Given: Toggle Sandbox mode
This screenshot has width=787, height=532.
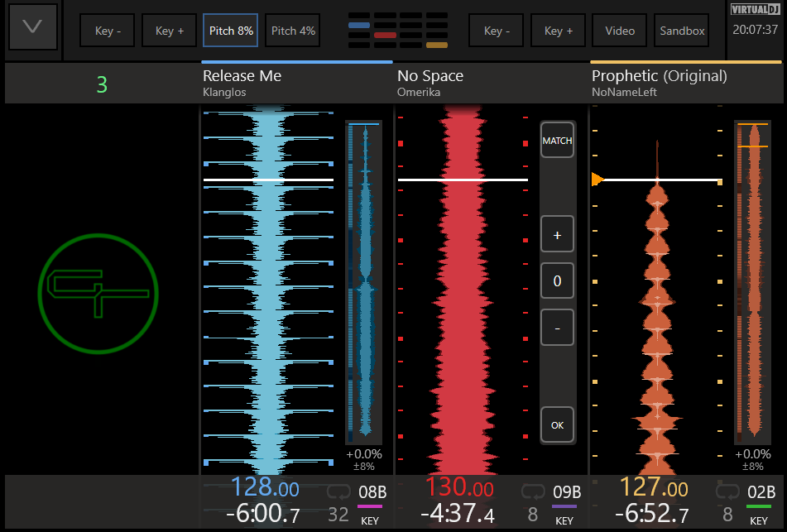Looking at the screenshot, I should click(x=682, y=31).
